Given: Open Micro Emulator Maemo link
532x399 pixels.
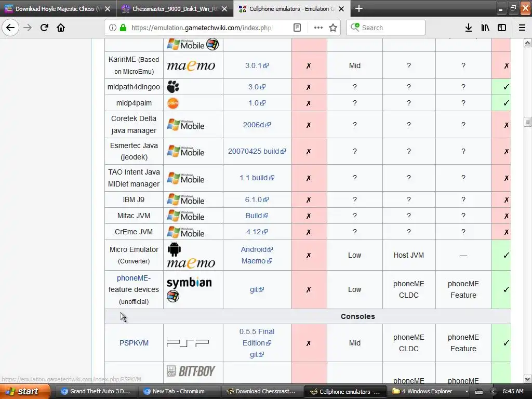Looking at the screenshot, I should coord(257,261).
